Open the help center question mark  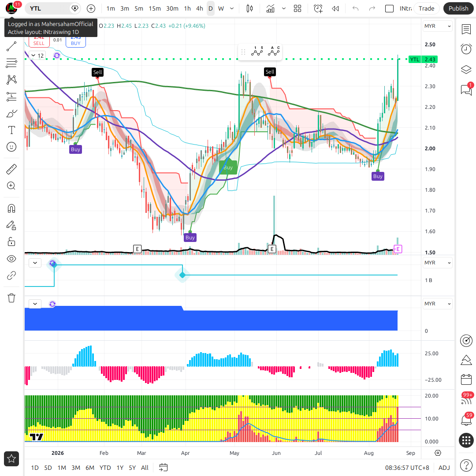tap(466, 465)
